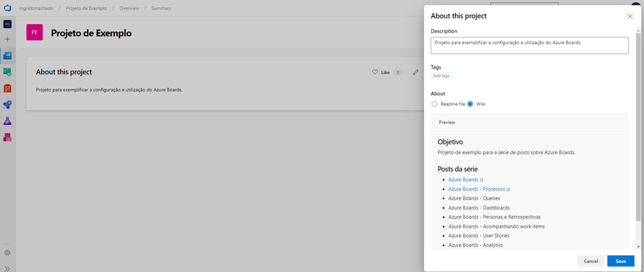Image resolution: width=644 pixels, height=272 pixels.
Task: Click the Azure Boards - Dashboards list item
Action: [479, 208]
